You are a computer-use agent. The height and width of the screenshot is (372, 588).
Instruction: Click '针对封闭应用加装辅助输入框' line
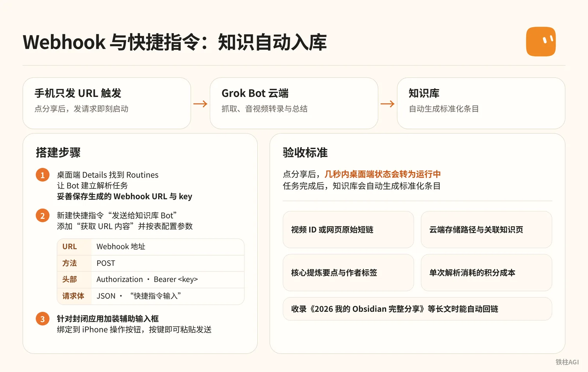108,319
